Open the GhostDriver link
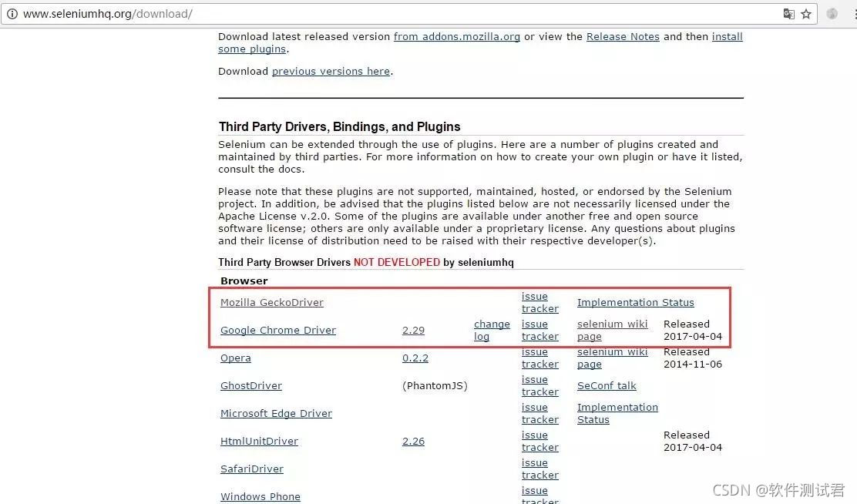857x504 pixels. click(x=251, y=386)
